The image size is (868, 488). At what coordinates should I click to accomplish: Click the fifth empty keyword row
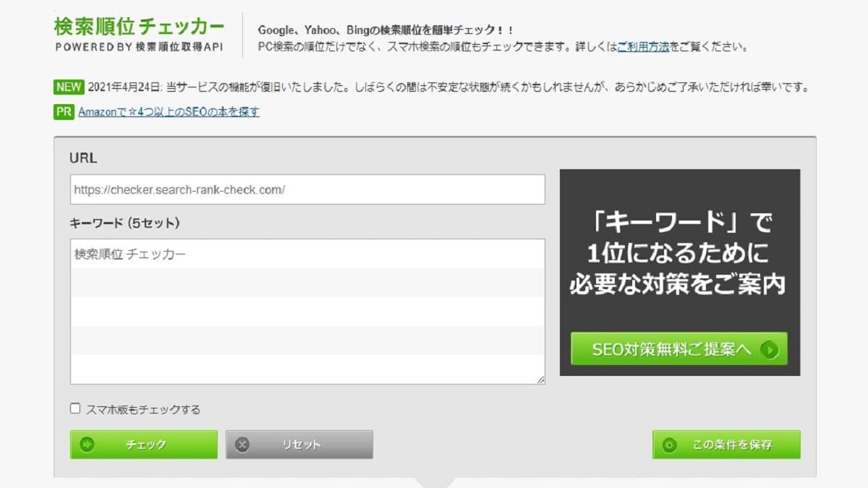[307, 369]
